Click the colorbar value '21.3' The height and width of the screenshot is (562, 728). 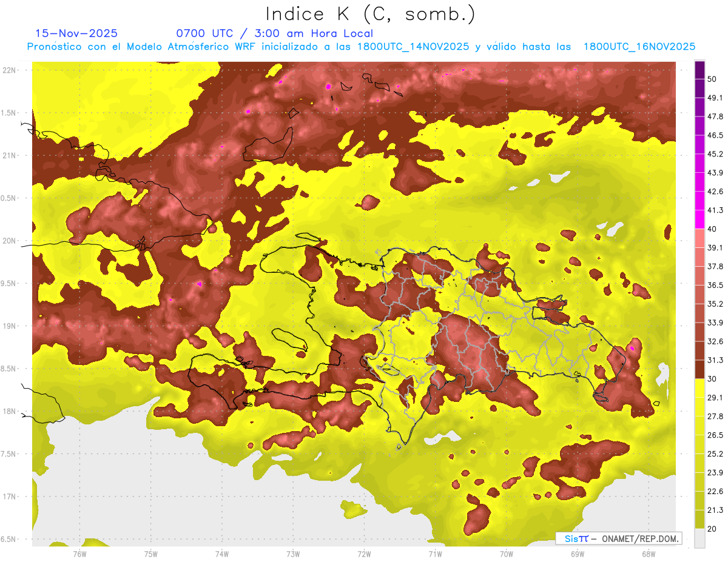715,510
